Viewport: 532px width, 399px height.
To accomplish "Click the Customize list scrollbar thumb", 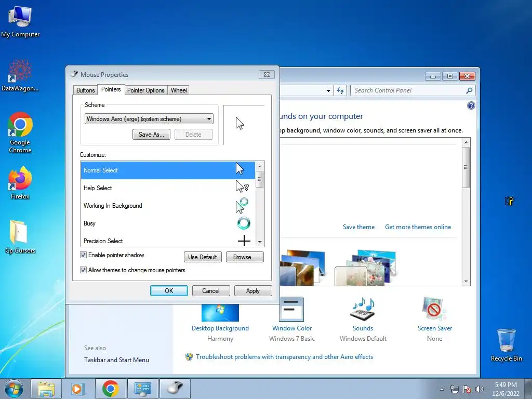I will (260, 179).
